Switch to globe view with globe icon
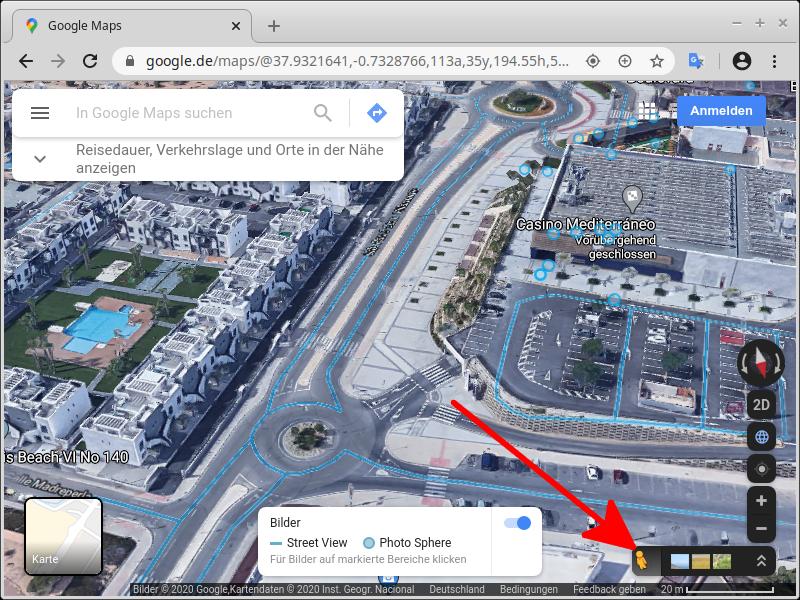 tap(761, 437)
